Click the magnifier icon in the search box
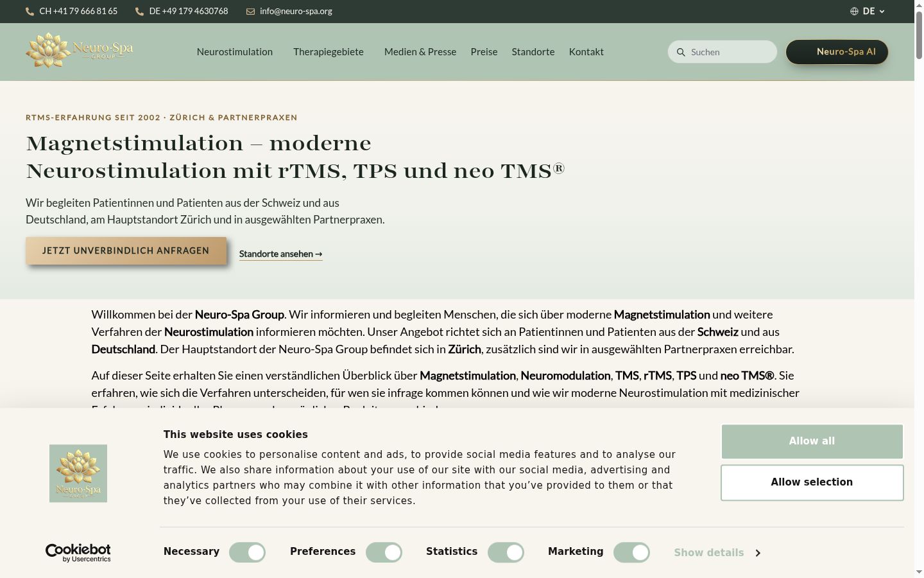This screenshot has width=924, height=578. point(681,52)
